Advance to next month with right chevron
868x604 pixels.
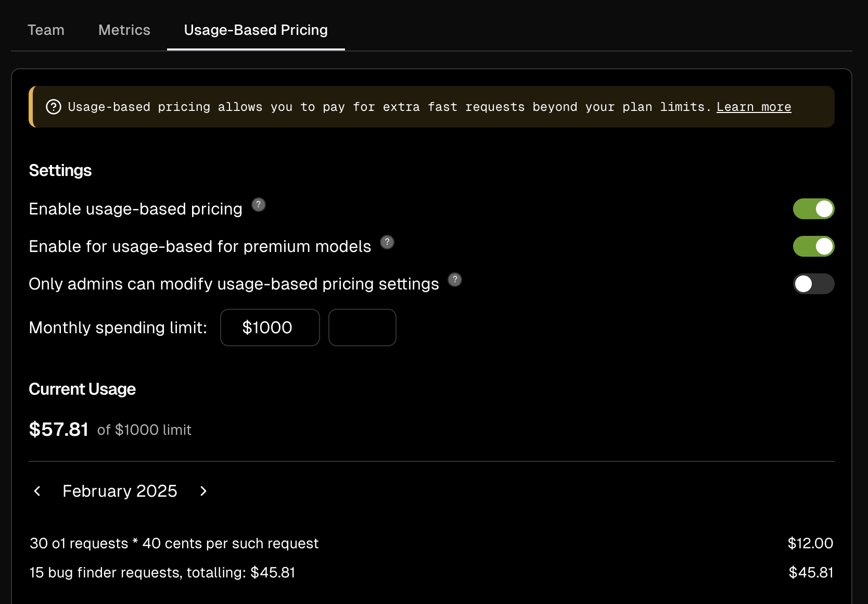(x=203, y=491)
